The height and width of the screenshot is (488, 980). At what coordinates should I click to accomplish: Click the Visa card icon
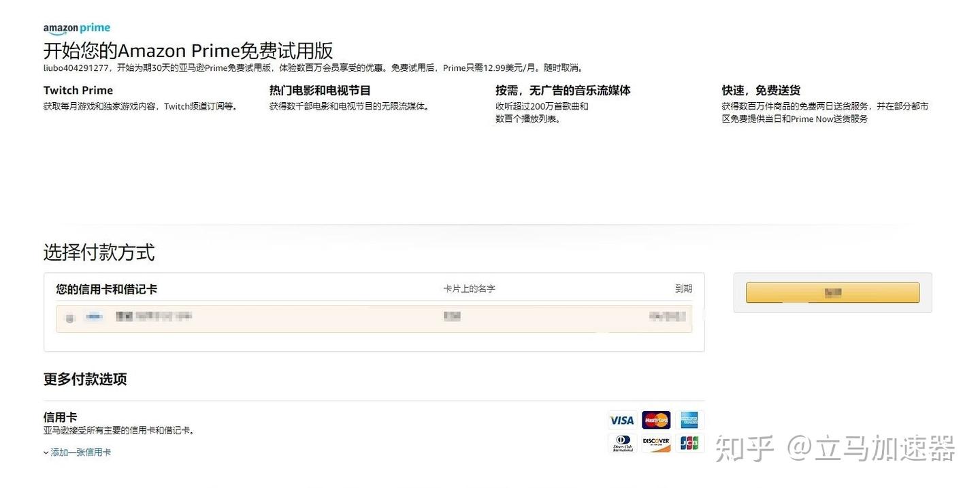pyautogui.click(x=621, y=420)
